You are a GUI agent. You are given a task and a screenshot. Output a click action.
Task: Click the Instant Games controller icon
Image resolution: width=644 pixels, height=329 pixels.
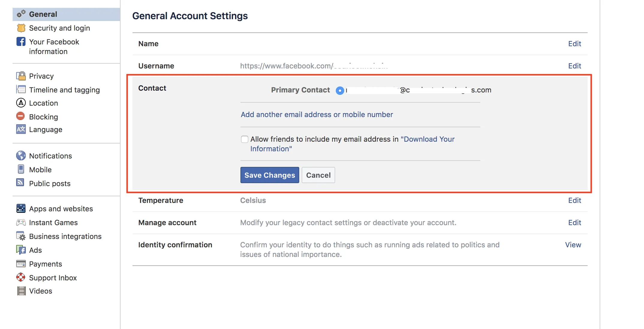pos(21,222)
